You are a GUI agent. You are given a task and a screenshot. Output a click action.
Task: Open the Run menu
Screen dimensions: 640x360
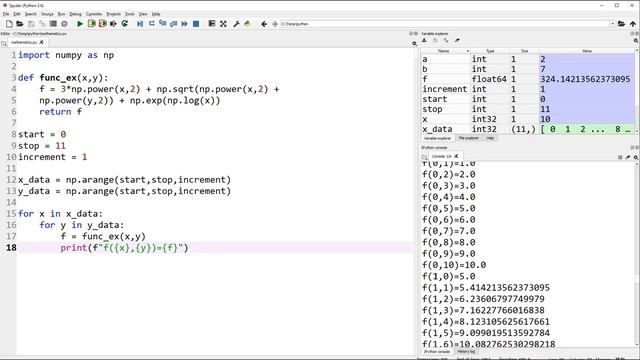coord(61,14)
